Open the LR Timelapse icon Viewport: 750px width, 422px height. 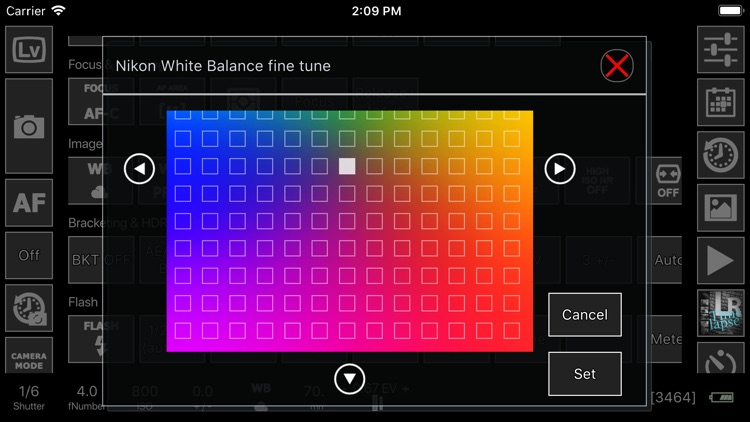720,313
